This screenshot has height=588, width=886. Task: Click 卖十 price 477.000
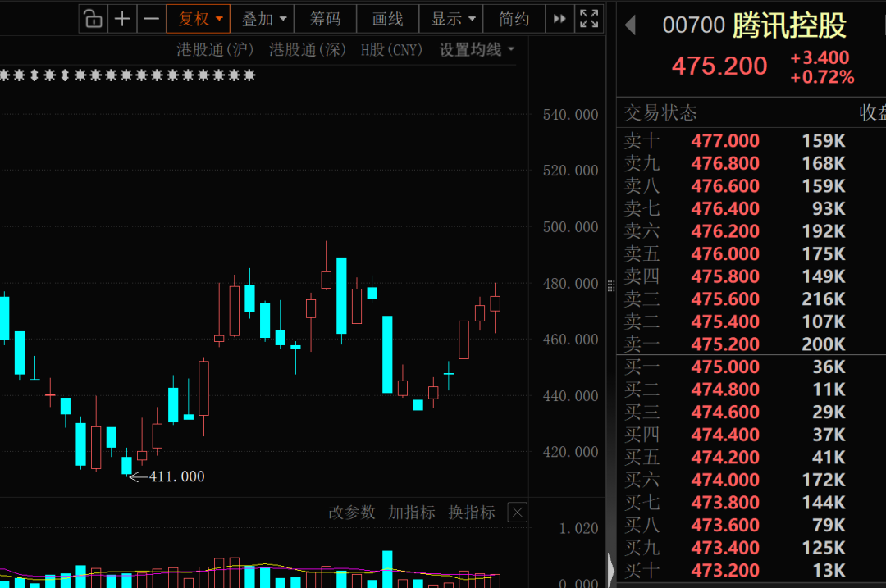coord(725,141)
